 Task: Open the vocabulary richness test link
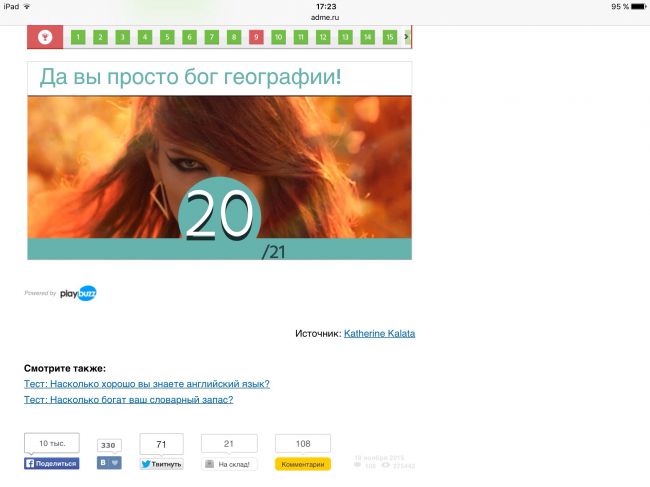pyautogui.click(x=128, y=399)
